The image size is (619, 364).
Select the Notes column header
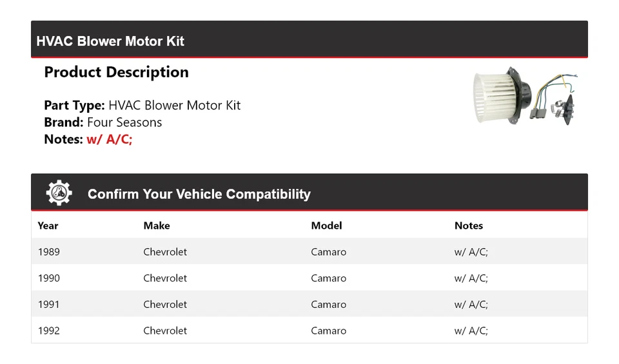pyautogui.click(x=468, y=225)
